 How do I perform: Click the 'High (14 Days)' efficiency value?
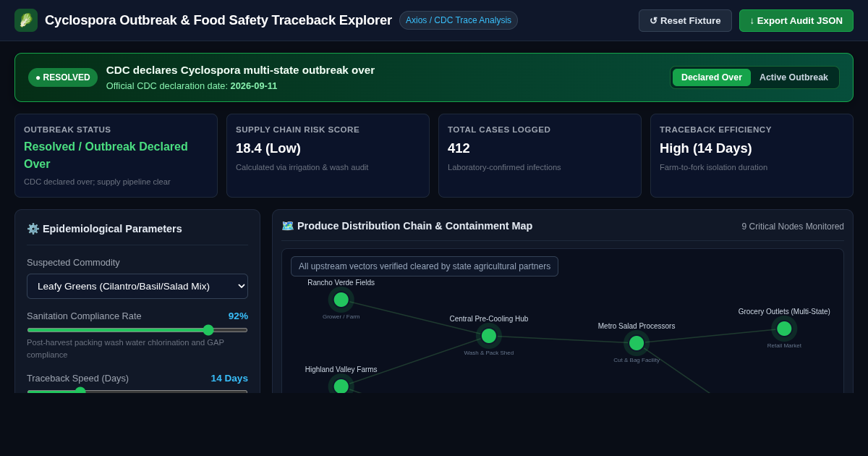click(706, 148)
